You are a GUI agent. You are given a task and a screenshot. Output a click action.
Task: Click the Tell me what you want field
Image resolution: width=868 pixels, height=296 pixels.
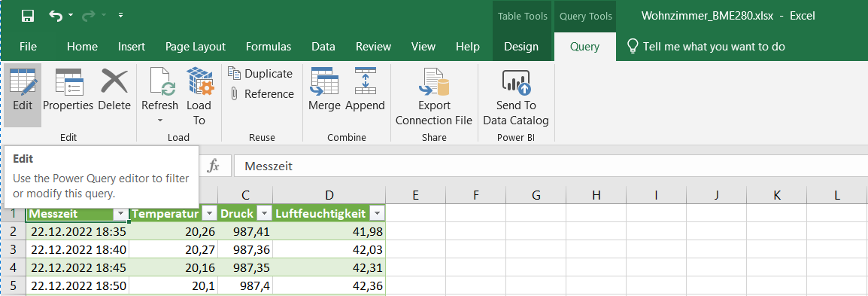pyautogui.click(x=714, y=47)
